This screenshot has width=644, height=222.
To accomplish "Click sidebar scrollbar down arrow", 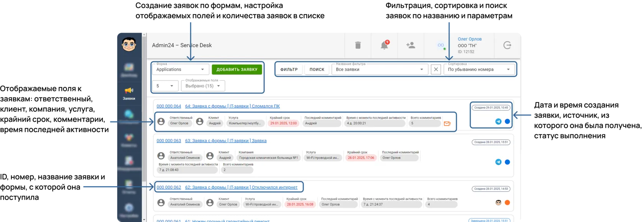I will (144, 220).
